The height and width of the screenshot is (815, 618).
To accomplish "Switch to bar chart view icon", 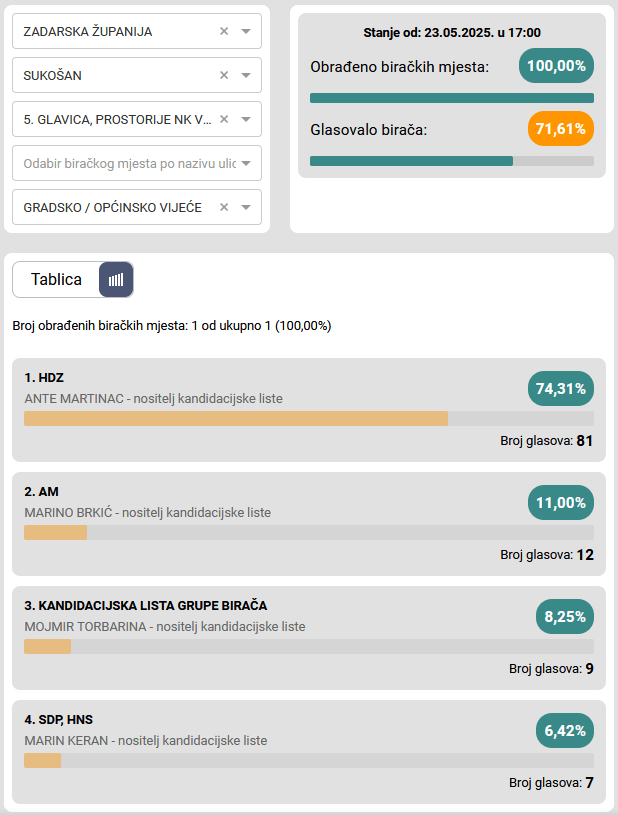I will 116,279.
